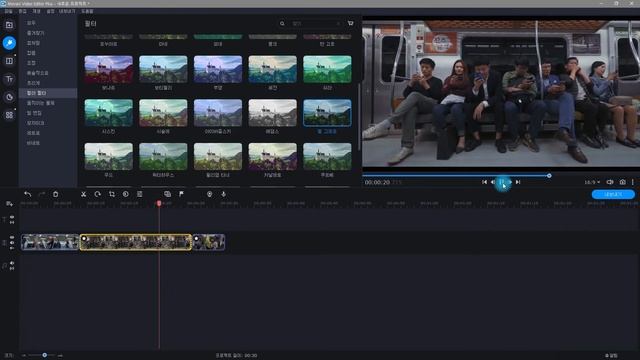This screenshot has width=640, height=360.
Task: Toggle mute on the video track
Action: [12, 242]
